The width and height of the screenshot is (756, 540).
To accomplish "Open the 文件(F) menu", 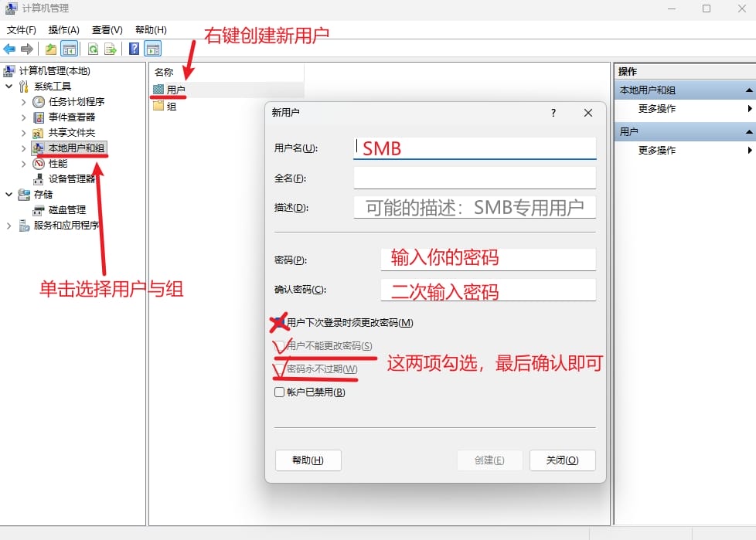I will pyautogui.click(x=22, y=30).
